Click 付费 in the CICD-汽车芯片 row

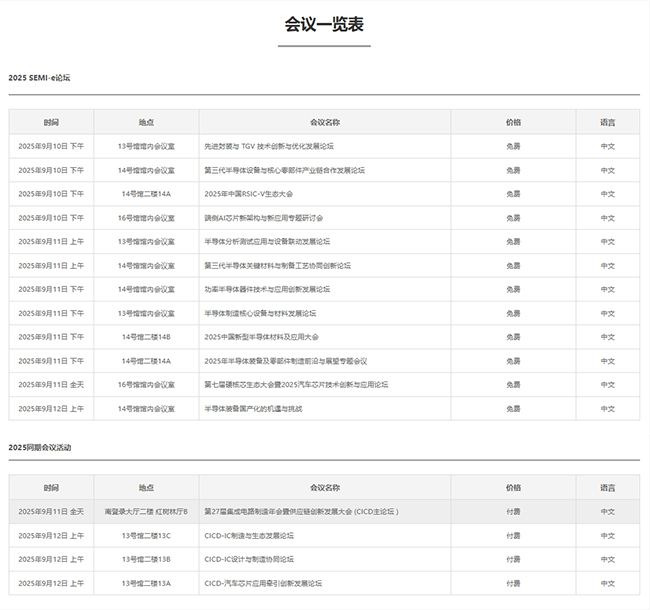pyautogui.click(x=513, y=583)
